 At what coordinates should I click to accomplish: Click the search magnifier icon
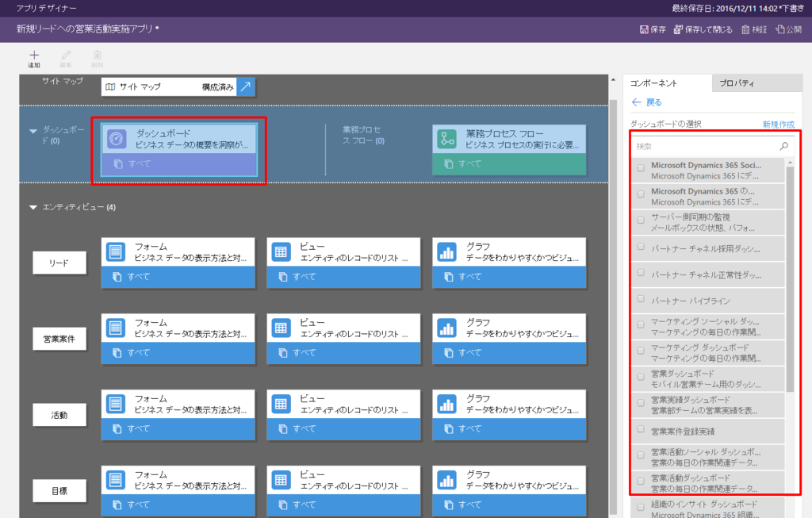(x=784, y=146)
